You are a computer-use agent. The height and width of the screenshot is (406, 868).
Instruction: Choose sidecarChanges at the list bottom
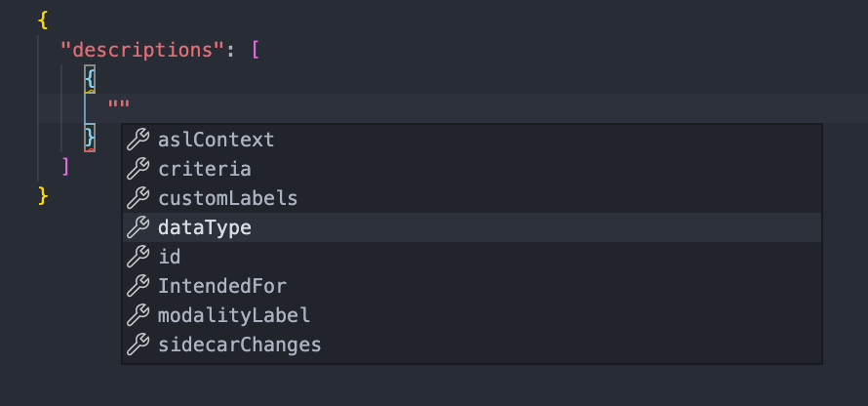(x=239, y=345)
